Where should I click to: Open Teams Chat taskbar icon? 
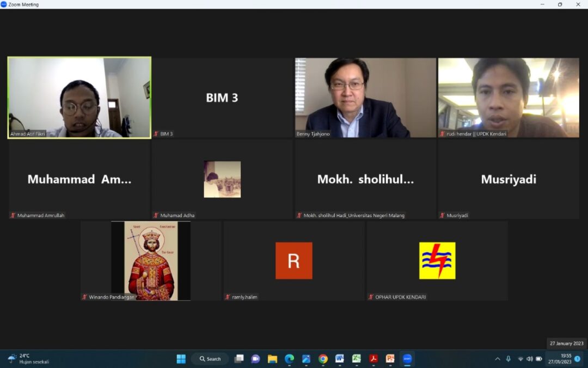point(255,359)
